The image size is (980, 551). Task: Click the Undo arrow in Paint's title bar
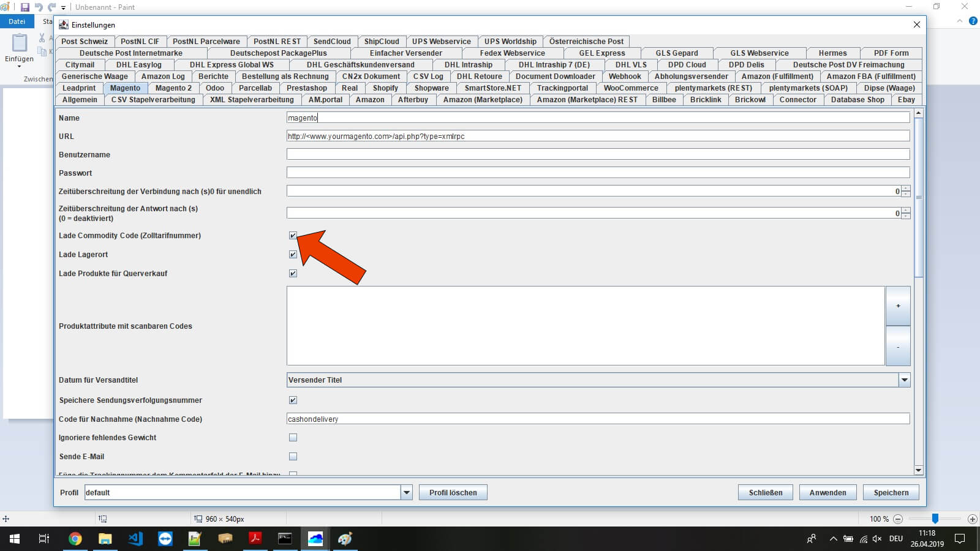point(39,7)
